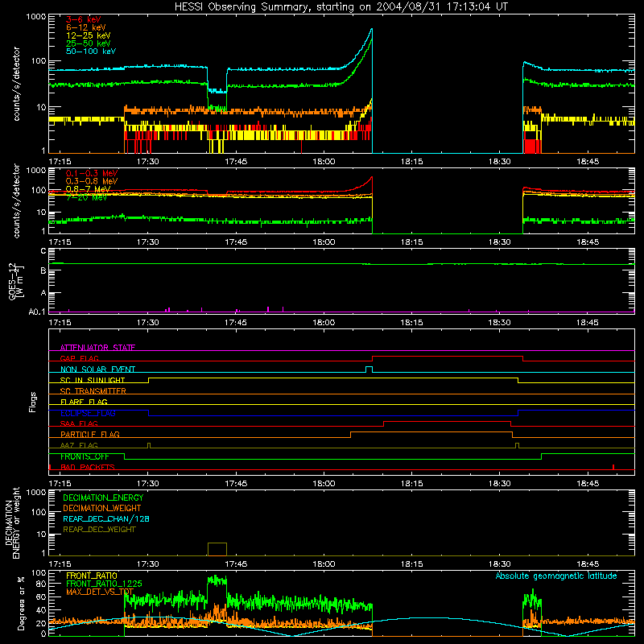Click the MAX_DET_VS_TOT legend entry
644x644 pixels.
100,592
